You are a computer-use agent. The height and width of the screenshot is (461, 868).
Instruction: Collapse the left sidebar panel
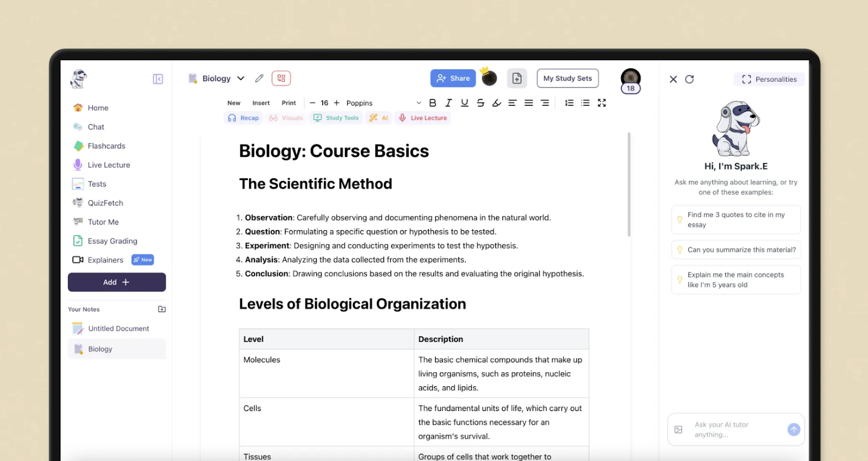click(158, 79)
